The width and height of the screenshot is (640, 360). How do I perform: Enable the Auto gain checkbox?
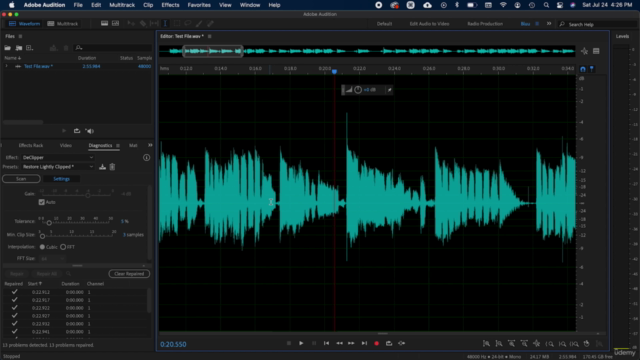(x=42, y=202)
